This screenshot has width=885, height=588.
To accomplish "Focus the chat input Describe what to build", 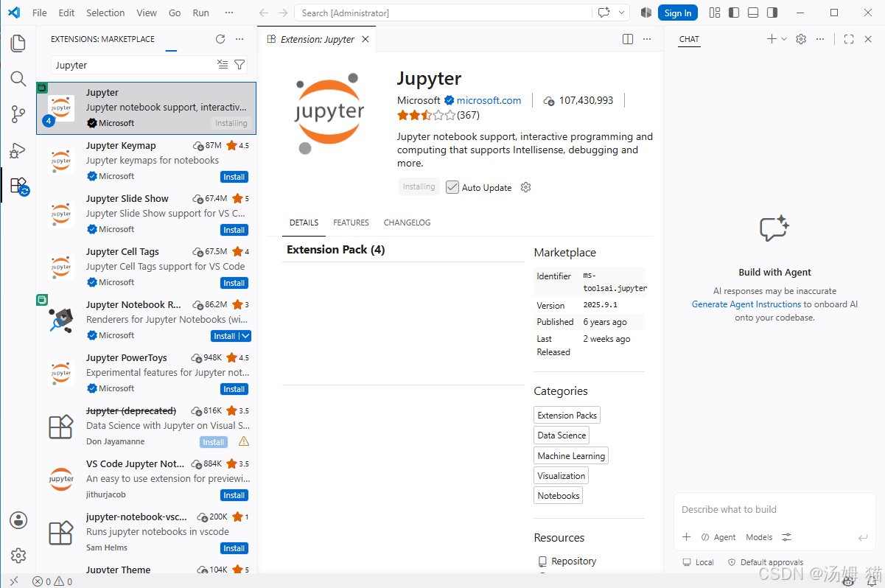I will [774, 509].
